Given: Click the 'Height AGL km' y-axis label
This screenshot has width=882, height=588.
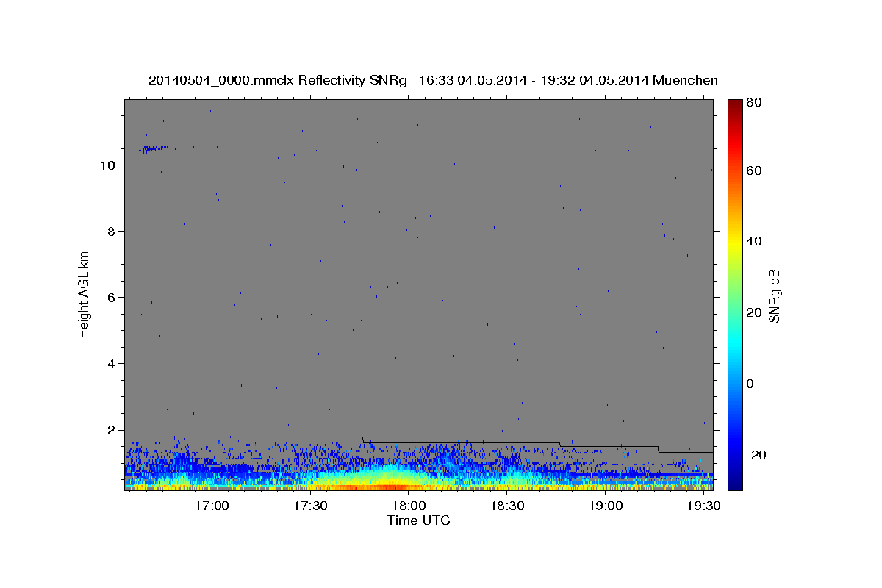Looking at the screenshot, I should pos(85,294).
